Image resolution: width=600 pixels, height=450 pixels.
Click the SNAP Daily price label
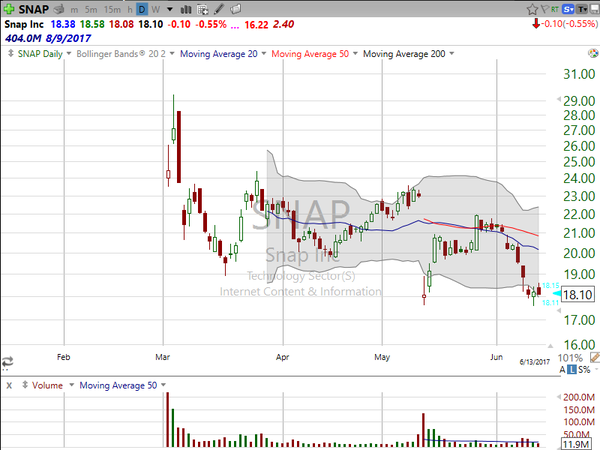point(40,54)
